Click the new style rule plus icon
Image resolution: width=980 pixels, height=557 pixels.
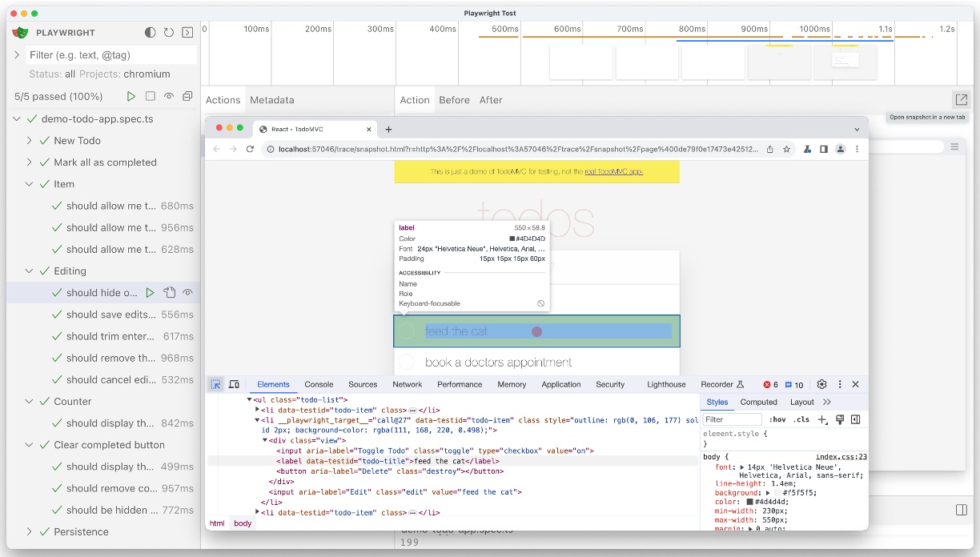click(821, 419)
